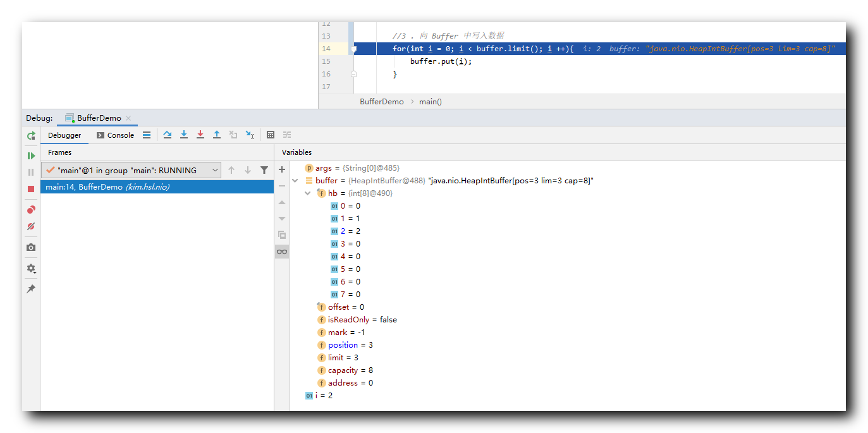Select the offset = 0 field

click(568, 307)
